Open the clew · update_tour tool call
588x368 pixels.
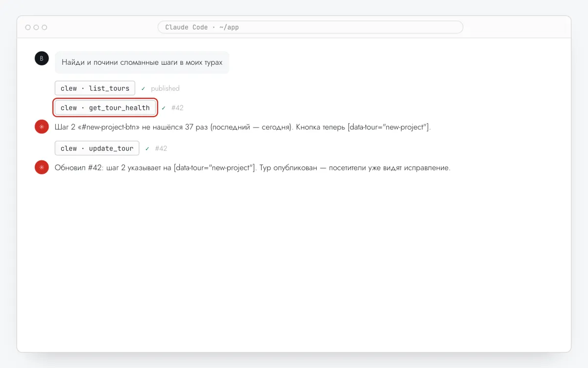97,148
